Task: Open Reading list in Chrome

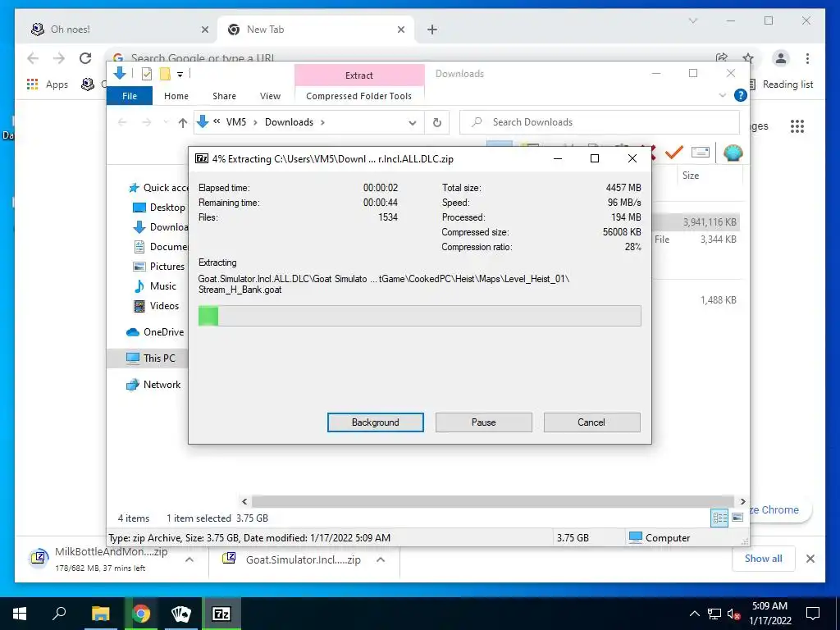Action: pos(782,84)
